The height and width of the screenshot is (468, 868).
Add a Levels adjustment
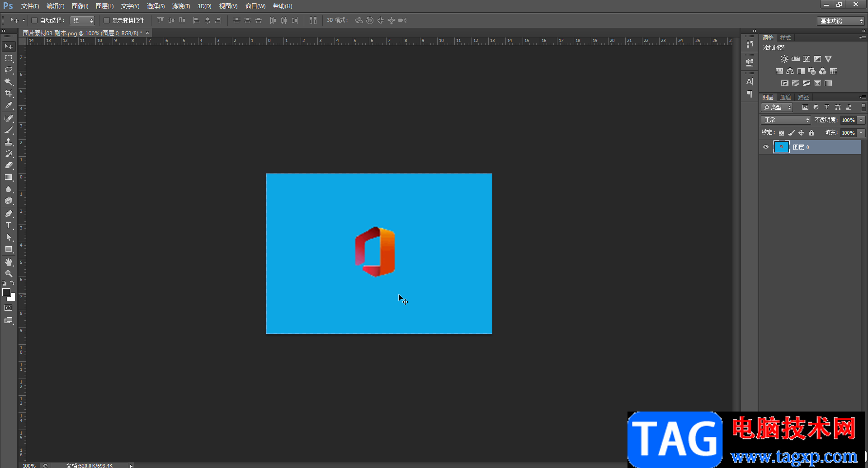(796, 59)
